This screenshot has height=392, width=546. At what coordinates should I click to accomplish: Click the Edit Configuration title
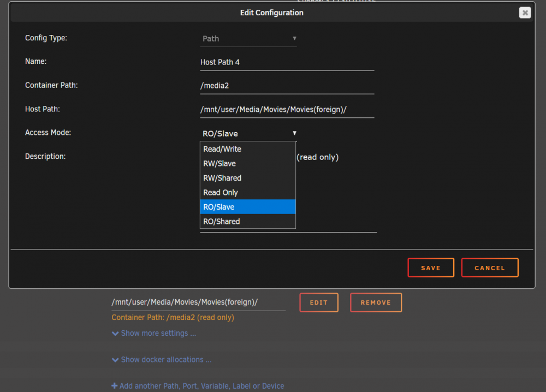click(x=271, y=13)
